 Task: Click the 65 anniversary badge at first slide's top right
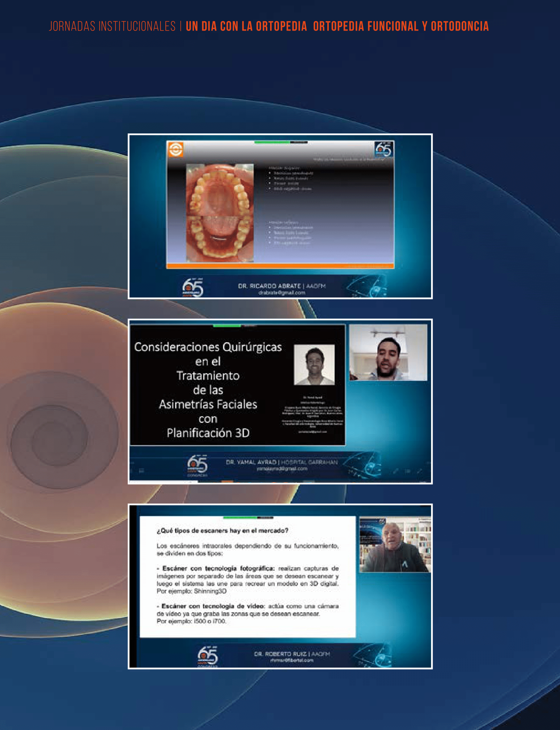point(383,149)
